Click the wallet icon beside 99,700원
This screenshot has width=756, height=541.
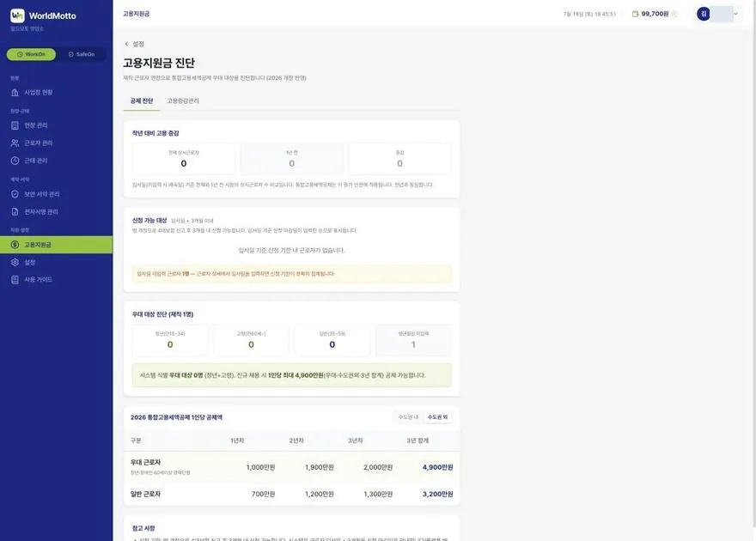click(x=635, y=14)
